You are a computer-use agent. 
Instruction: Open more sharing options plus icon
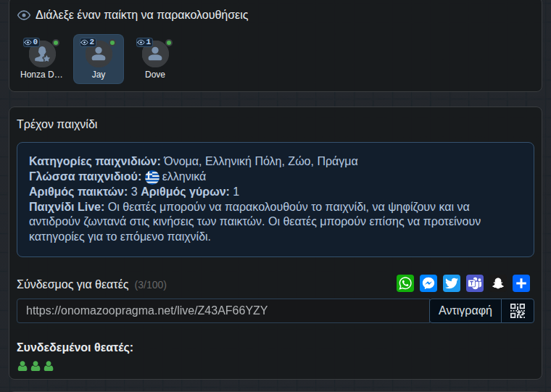(x=521, y=283)
